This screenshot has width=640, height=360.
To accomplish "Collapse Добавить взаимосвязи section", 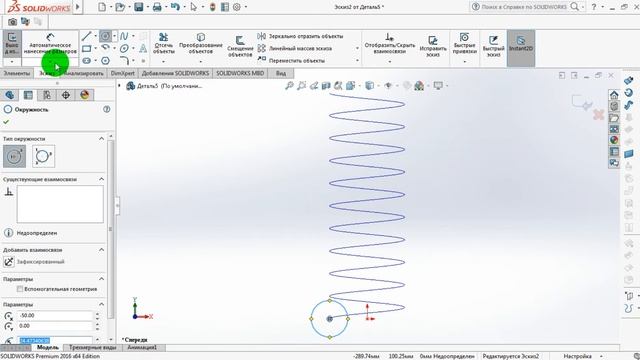I will (x=101, y=250).
